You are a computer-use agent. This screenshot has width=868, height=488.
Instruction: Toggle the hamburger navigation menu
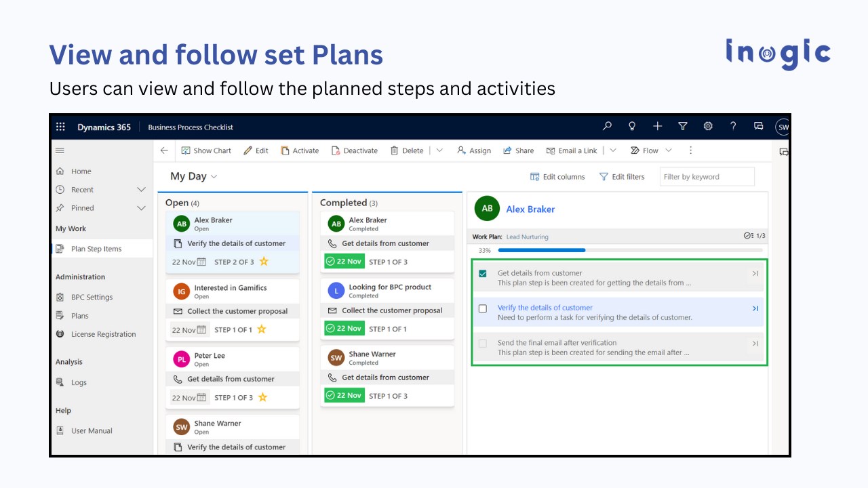pyautogui.click(x=60, y=151)
